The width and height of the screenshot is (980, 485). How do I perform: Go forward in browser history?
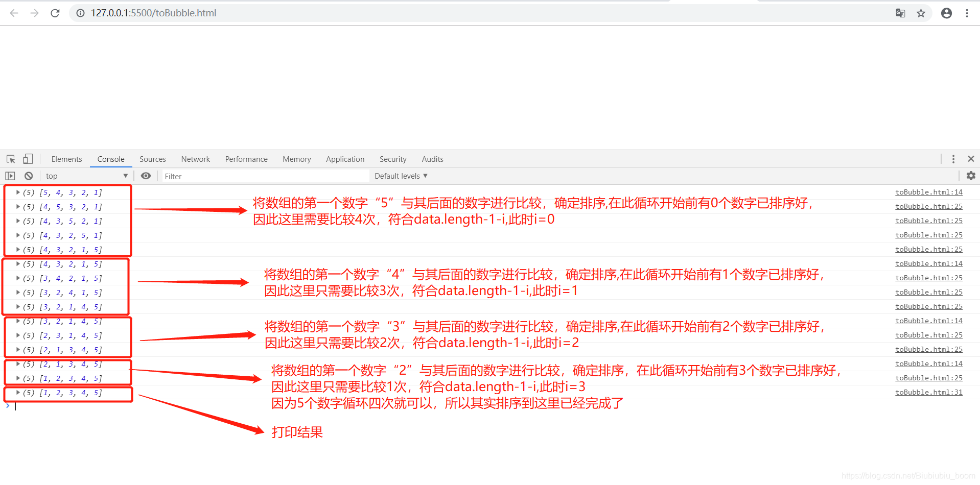(34, 13)
